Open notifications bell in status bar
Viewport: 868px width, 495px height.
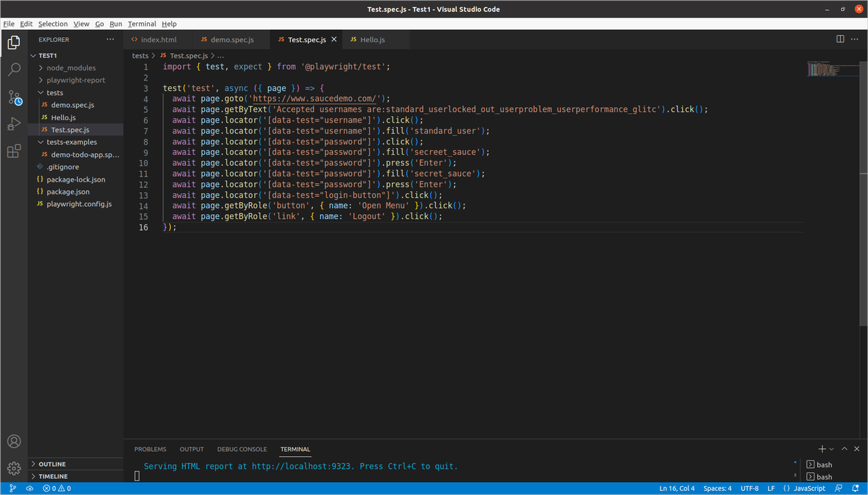click(x=856, y=488)
